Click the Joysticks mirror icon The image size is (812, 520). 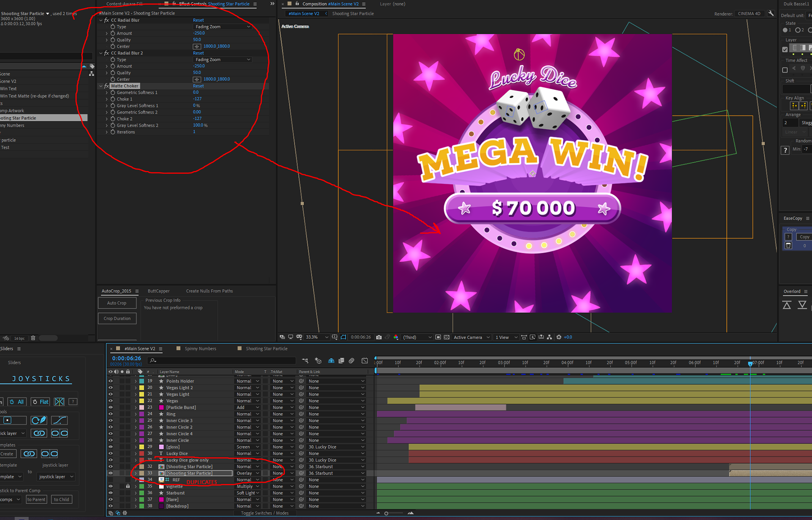pos(59,402)
